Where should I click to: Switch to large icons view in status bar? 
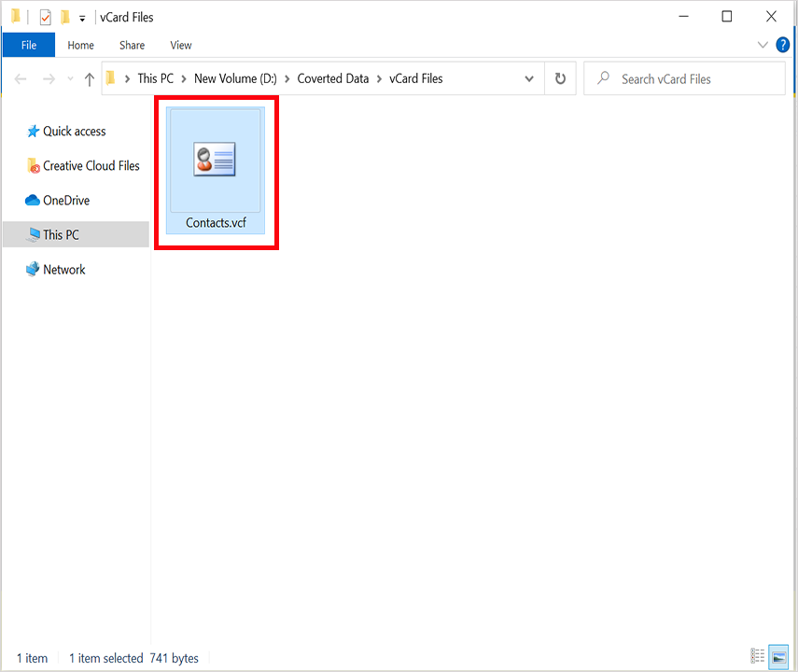pos(778,657)
